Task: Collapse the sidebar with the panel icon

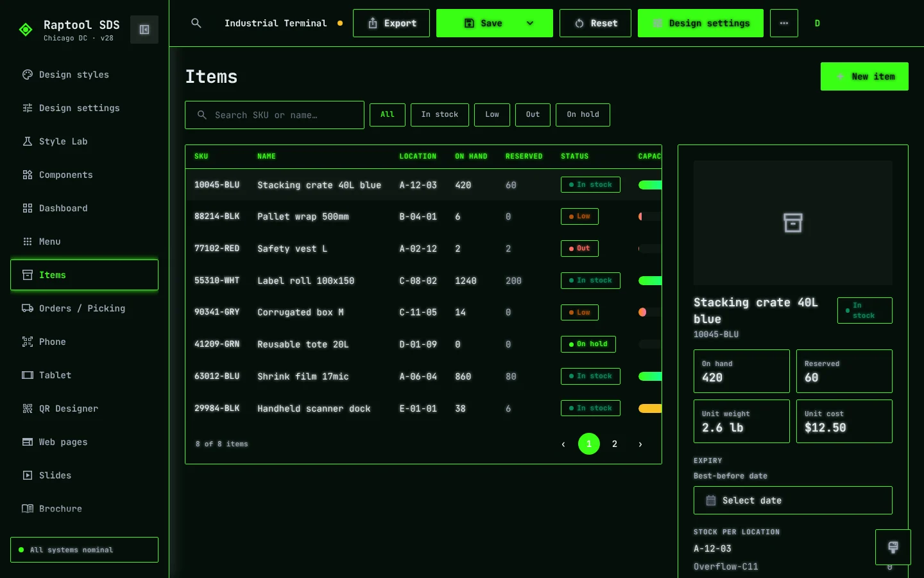Action: pos(144,30)
